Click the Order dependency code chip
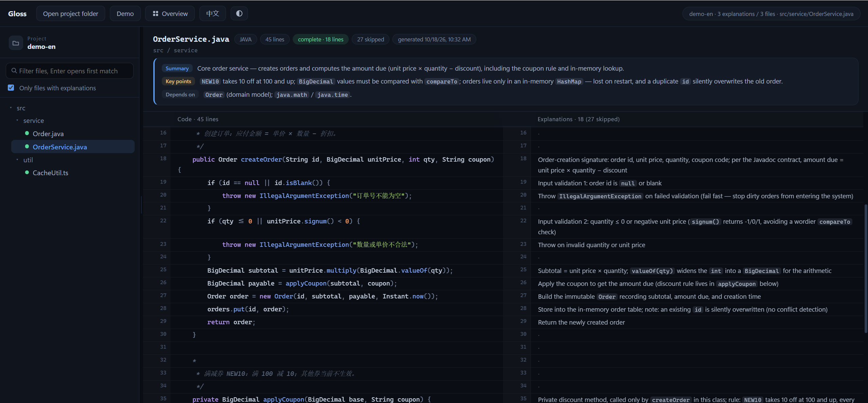 coord(214,95)
